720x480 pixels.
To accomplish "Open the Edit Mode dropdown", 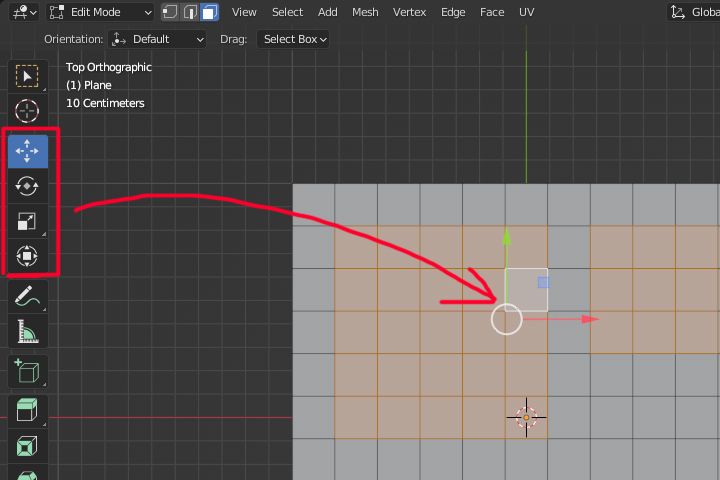I will coord(100,12).
